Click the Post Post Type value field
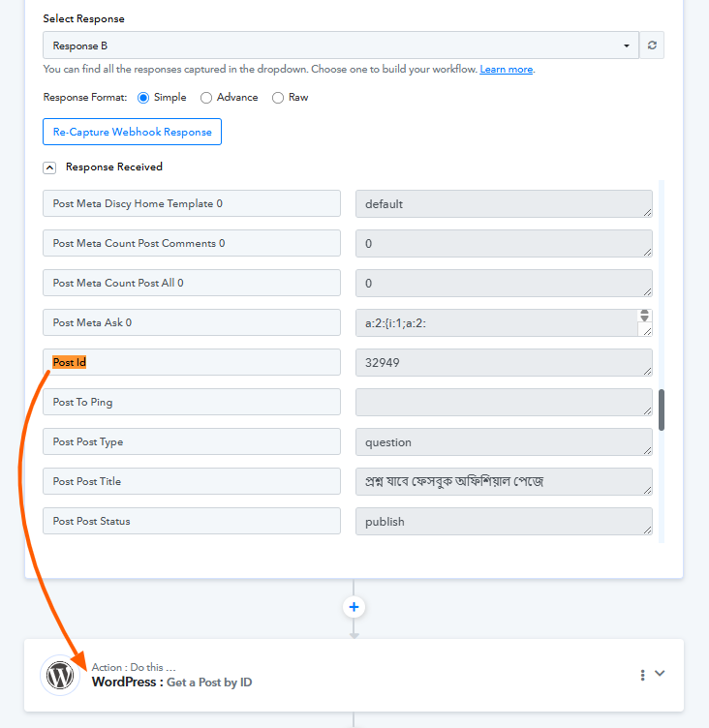The width and height of the screenshot is (709, 728). (x=503, y=442)
